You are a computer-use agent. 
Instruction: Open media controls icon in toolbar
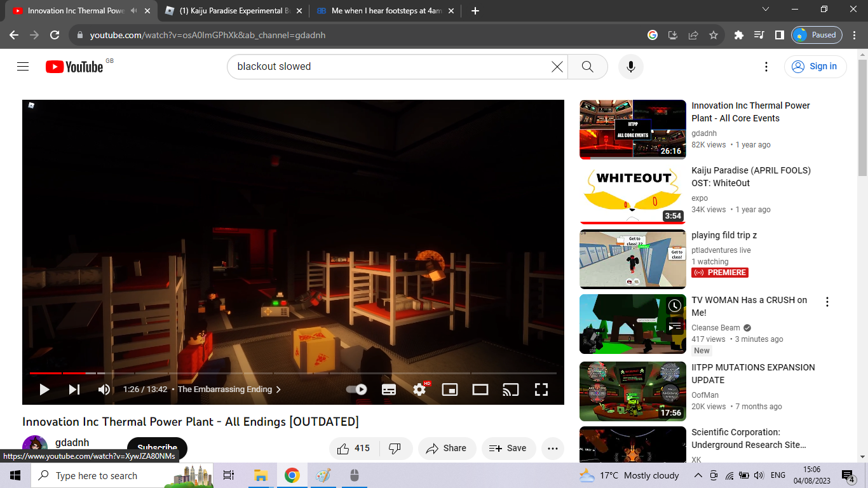coord(759,35)
